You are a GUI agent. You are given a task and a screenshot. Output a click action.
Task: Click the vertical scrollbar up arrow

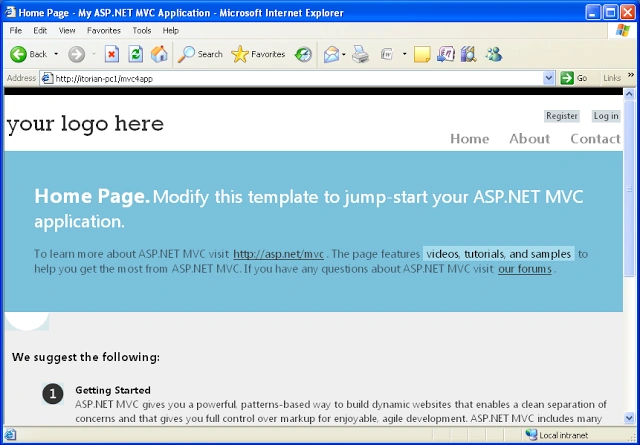pos(629,95)
